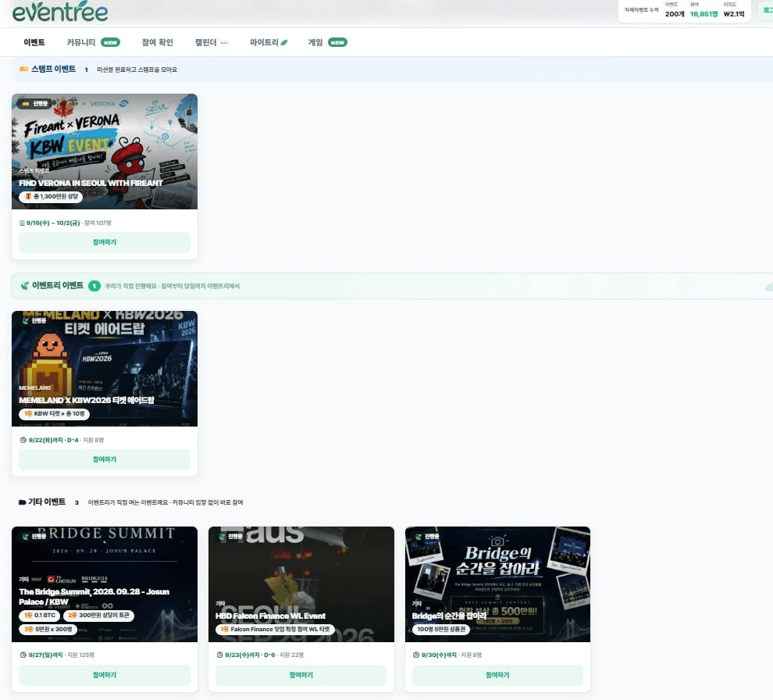This screenshot has width=773, height=700.
Task: Click the 16,951명 participant stat
Action: pos(704,14)
